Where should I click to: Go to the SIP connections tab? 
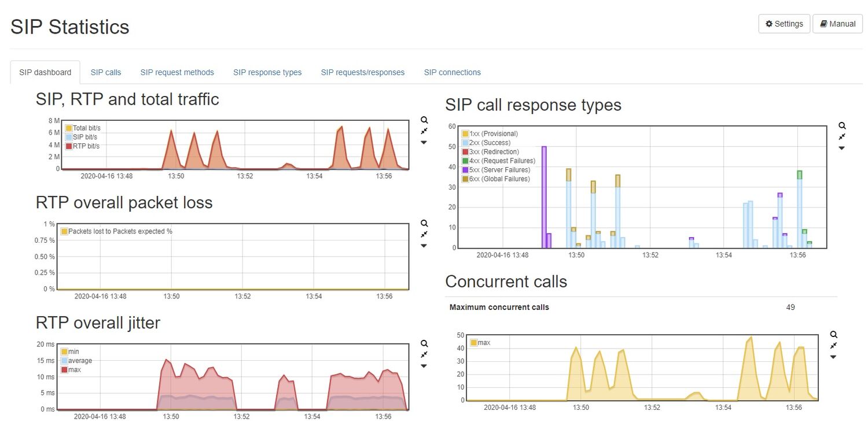click(452, 72)
